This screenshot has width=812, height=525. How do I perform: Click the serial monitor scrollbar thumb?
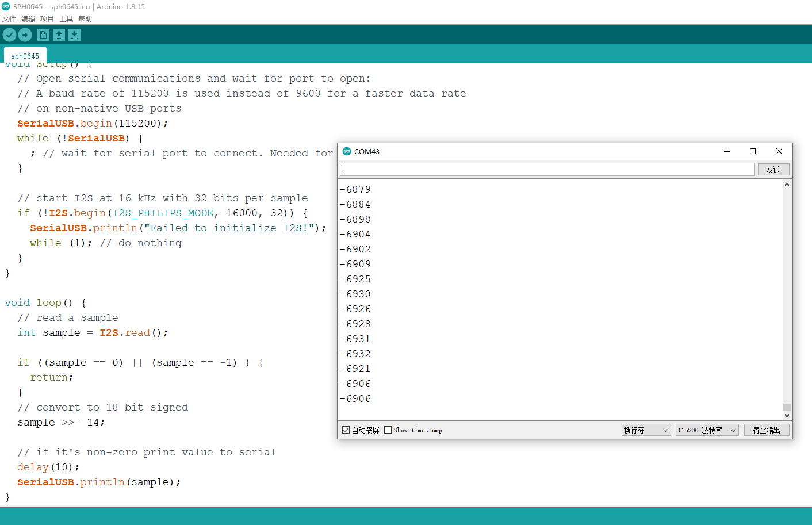[787, 407]
